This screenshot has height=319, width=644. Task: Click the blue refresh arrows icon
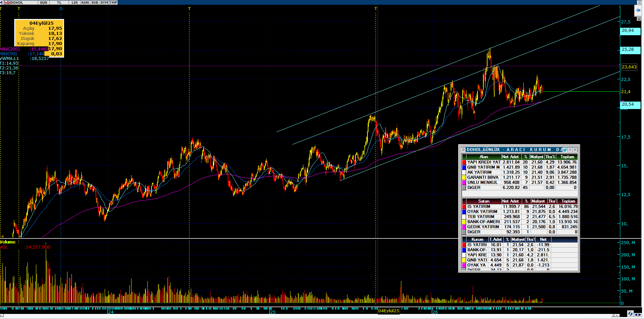(630, 313)
